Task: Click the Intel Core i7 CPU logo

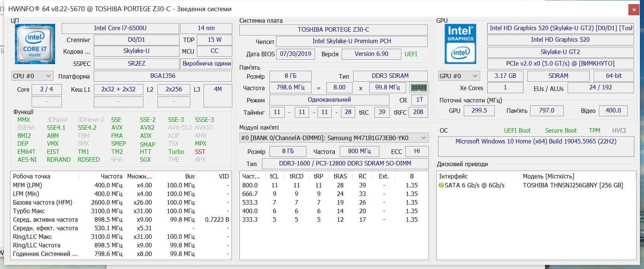Action: [x=35, y=44]
